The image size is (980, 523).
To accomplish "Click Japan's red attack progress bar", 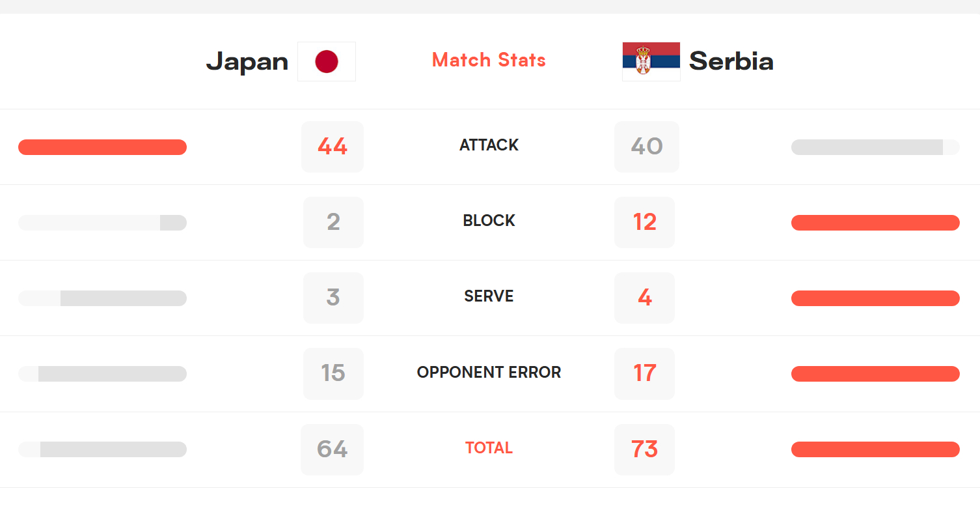I will coord(102,147).
